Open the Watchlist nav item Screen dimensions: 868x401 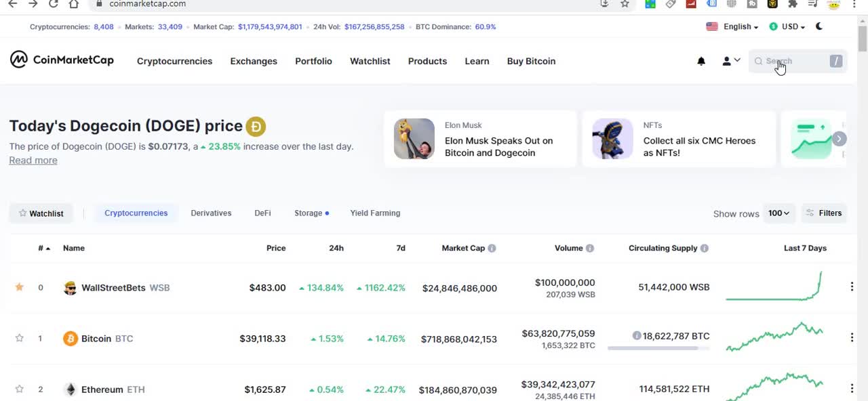click(370, 61)
